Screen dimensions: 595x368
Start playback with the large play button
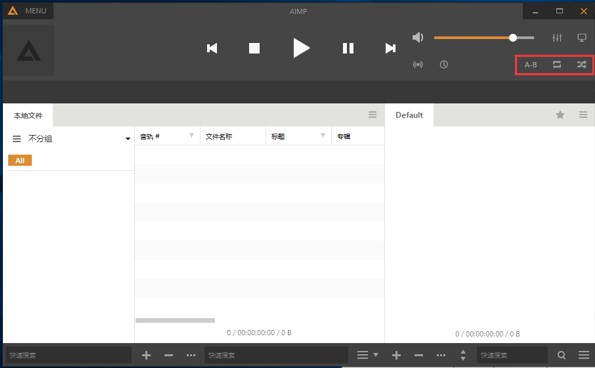click(x=301, y=48)
